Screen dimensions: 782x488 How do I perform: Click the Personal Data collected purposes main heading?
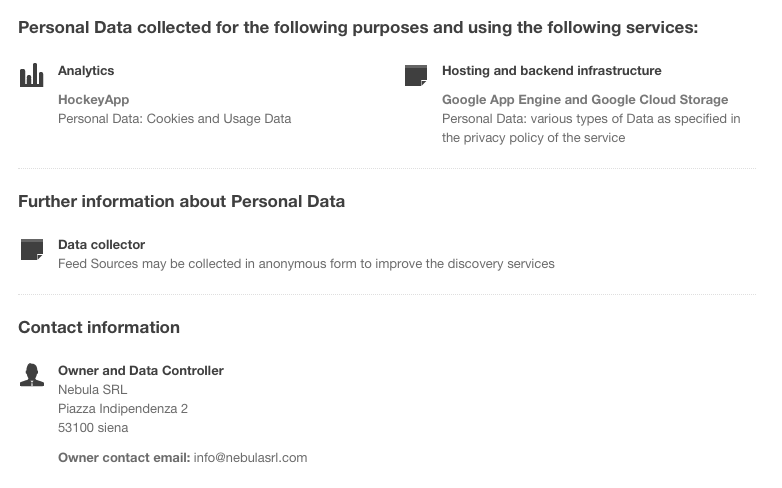(x=358, y=27)
